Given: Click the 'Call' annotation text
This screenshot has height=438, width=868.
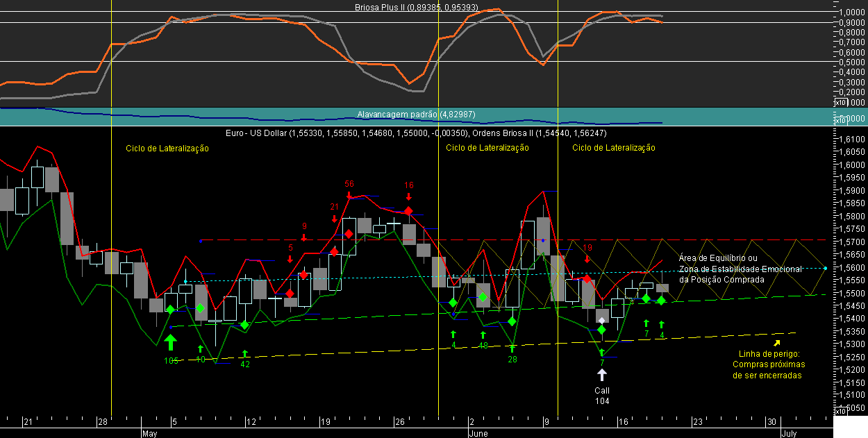Looking at the screenshot, I should coord(602,391).
